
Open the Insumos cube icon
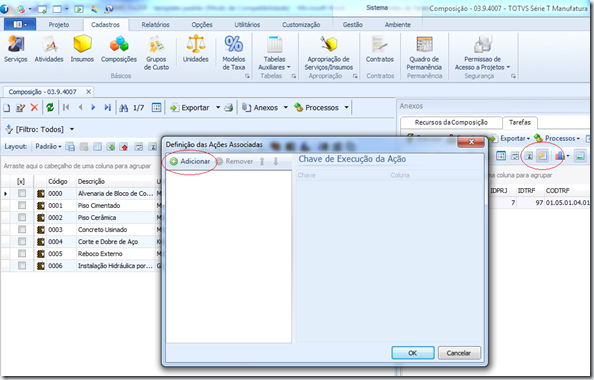(x=82, y=48)
